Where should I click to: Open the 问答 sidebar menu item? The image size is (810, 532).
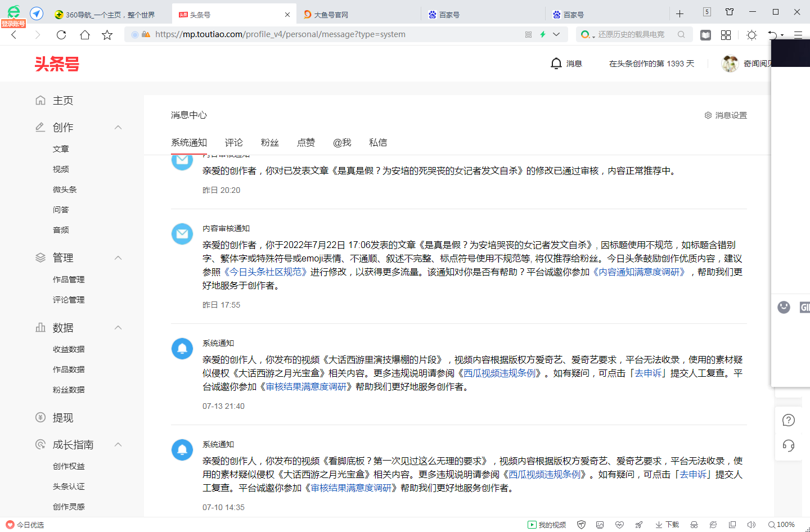(61, 210)
